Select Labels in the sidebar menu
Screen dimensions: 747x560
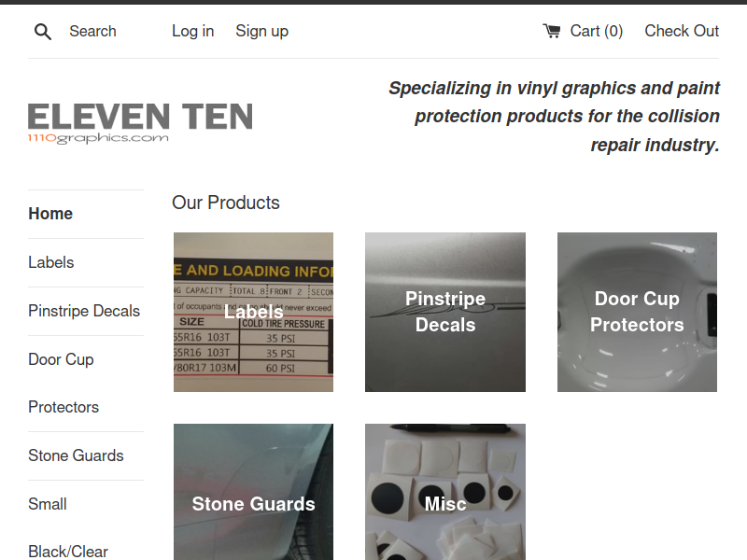[x=51, y=262]
